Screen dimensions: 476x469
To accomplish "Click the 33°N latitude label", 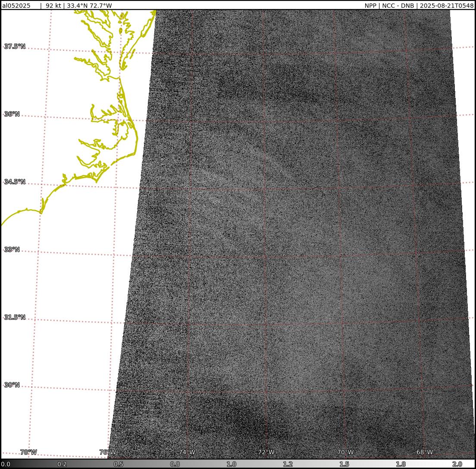I will coord(12,250).
